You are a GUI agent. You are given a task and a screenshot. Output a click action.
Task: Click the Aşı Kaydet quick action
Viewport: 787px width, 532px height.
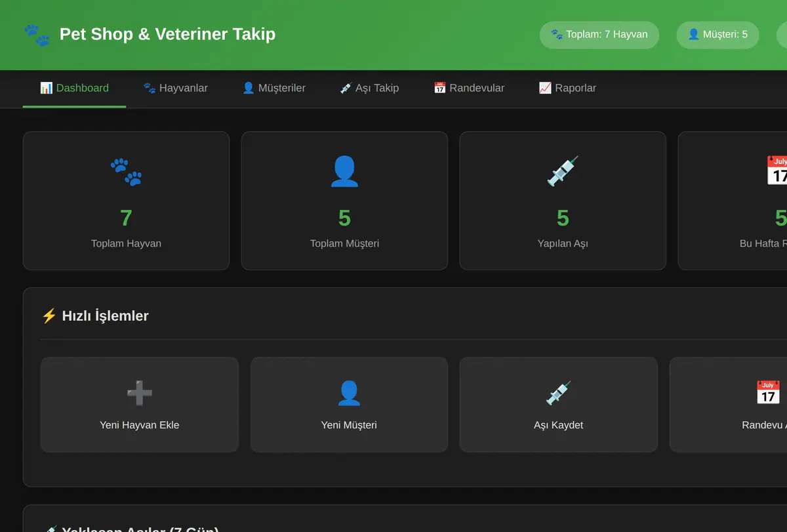pos(558,405)
